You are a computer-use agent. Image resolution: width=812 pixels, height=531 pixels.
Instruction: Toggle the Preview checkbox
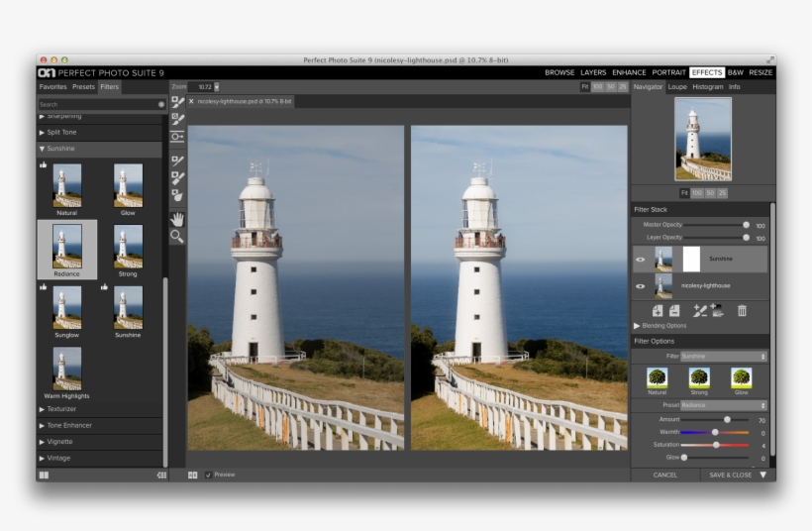(x=208, y=476)
